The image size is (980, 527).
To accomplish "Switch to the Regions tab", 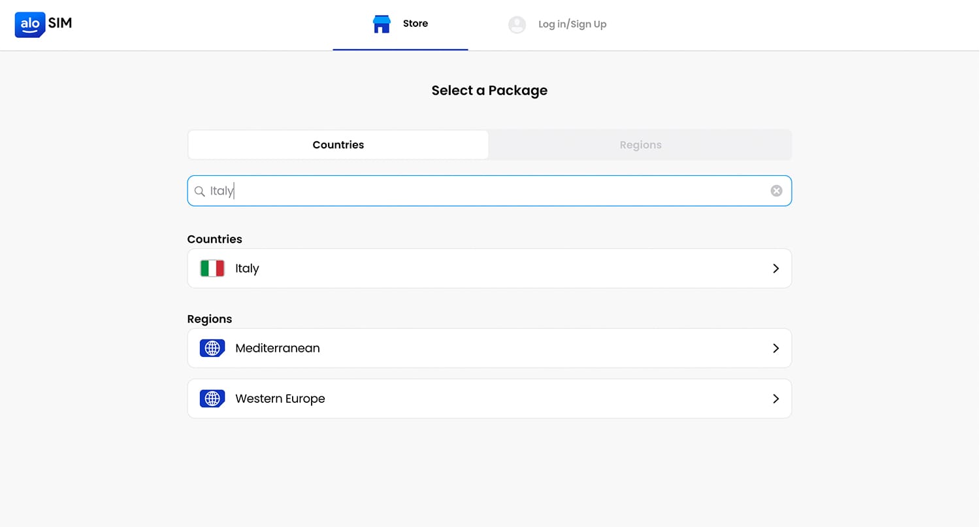I will click(x=640, y=145).
